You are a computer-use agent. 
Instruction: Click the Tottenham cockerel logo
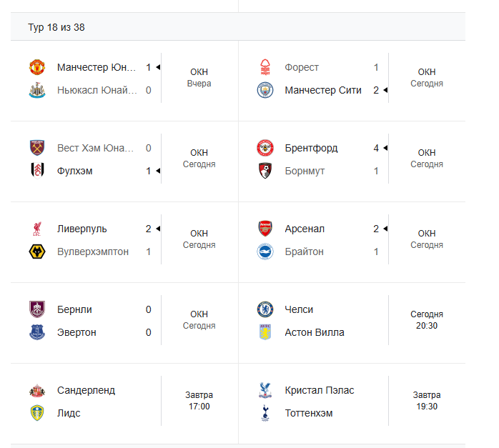click(265, 413)
